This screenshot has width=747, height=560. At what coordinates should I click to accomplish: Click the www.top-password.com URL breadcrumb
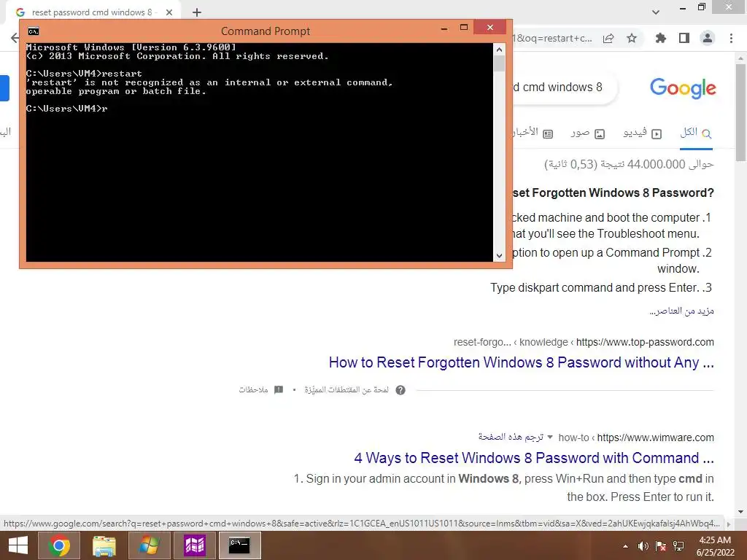pyautogui.click(x=645, y=343)
